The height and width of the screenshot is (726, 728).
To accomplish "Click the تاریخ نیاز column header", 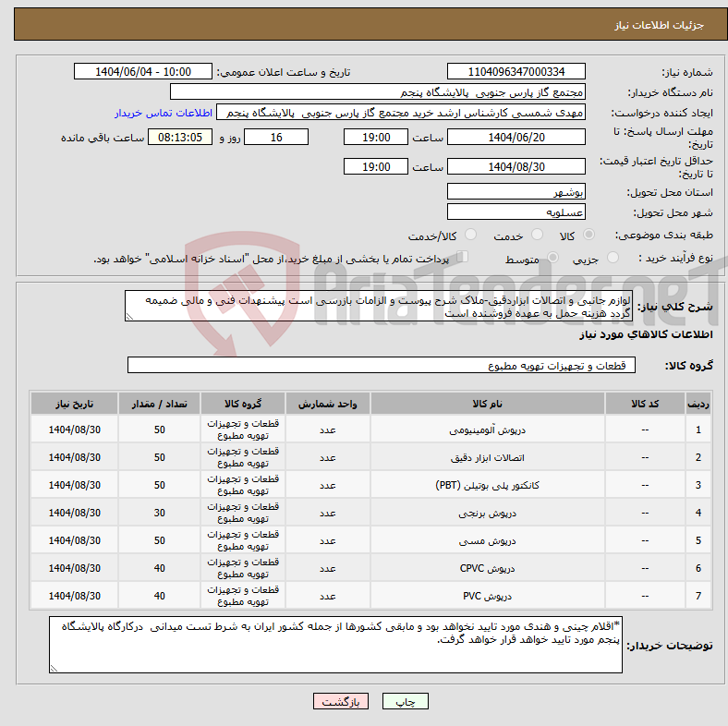I will (74, 404).
